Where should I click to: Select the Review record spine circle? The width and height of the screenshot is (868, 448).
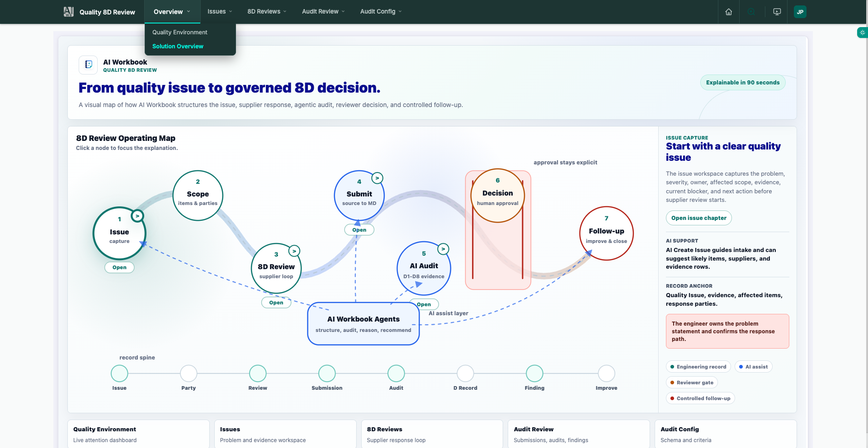pyautogui.click(x=258, y=373)
